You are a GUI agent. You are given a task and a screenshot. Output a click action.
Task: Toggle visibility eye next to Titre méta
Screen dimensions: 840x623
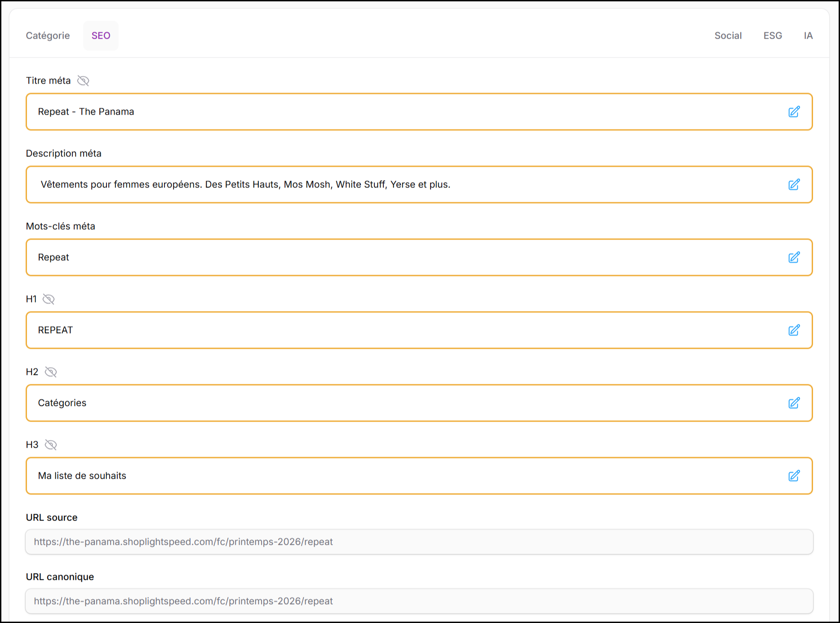(83, 81)
